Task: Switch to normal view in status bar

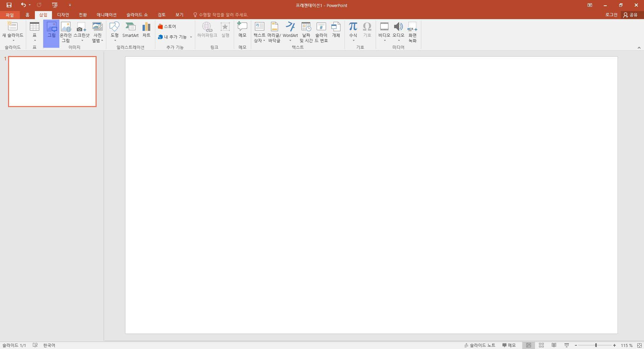Action: pos(529,345)
